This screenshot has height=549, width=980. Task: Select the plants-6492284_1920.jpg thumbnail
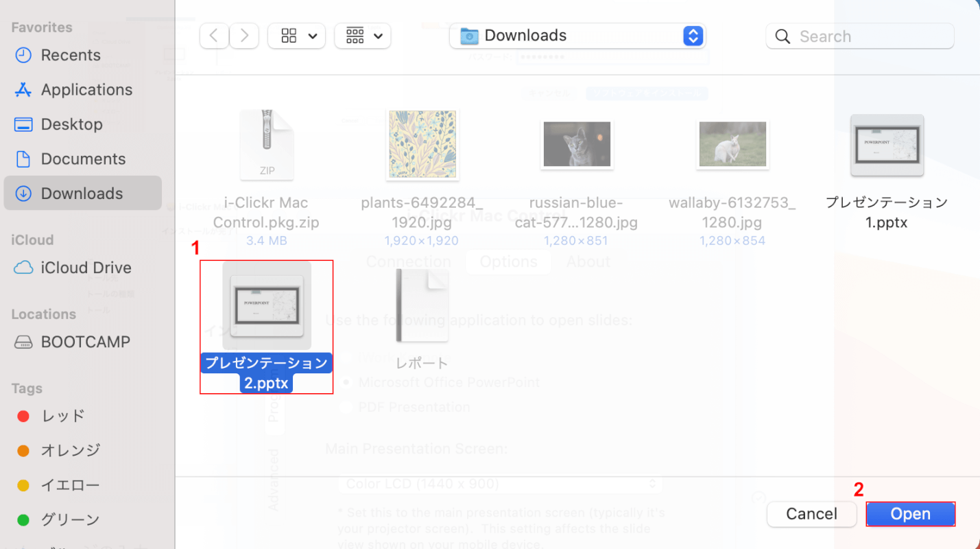[x=422, y=145]
